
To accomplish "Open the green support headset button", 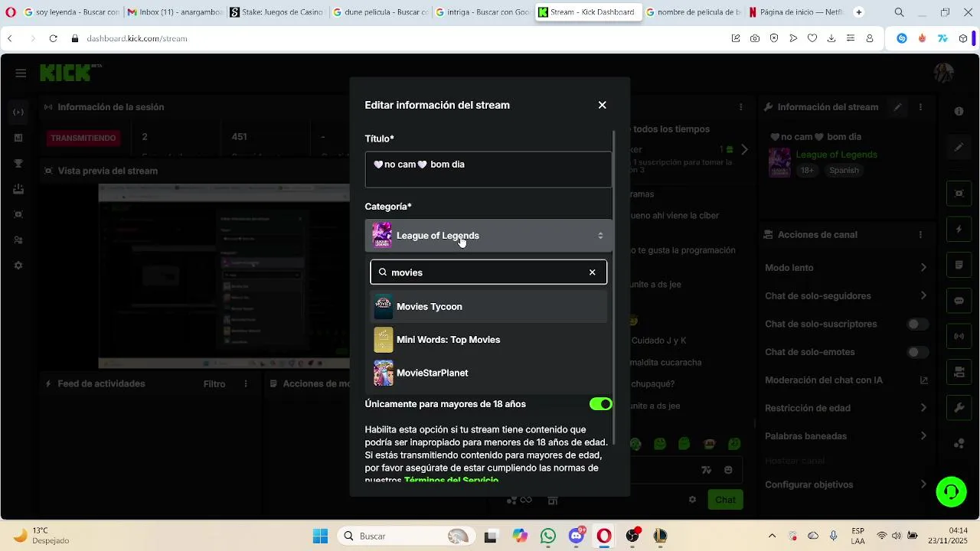I will [952, 491].
